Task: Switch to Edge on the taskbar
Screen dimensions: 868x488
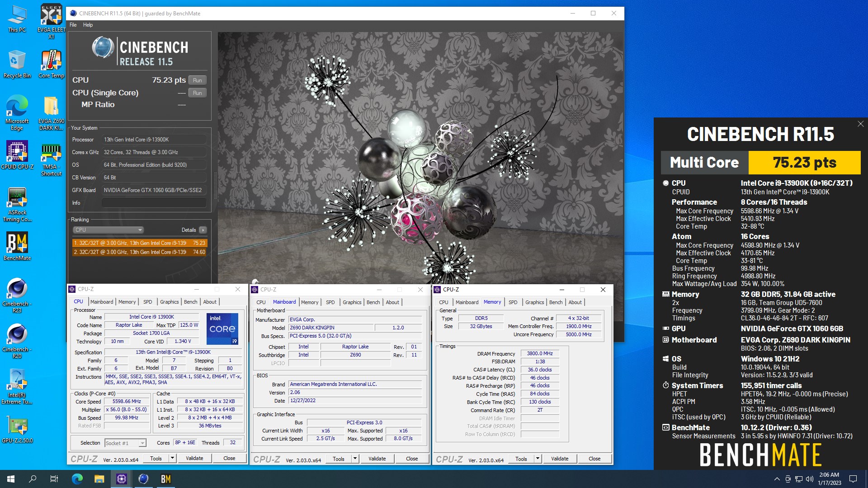Action: [x=77, y=479]
